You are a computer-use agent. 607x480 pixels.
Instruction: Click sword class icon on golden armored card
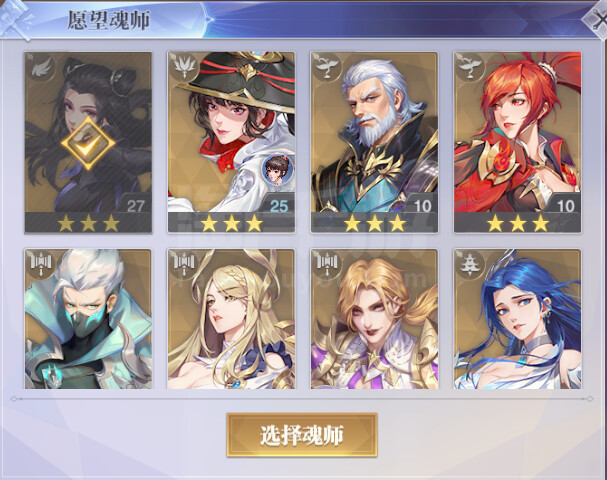tap(326, 264)
